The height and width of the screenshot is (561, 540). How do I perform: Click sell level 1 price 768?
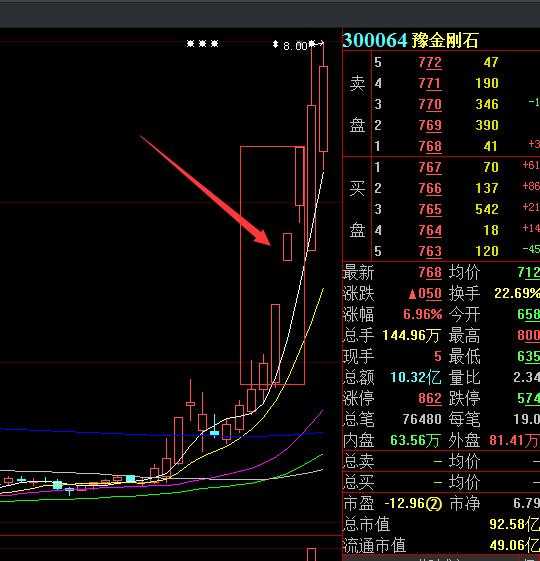click(430, 146)
